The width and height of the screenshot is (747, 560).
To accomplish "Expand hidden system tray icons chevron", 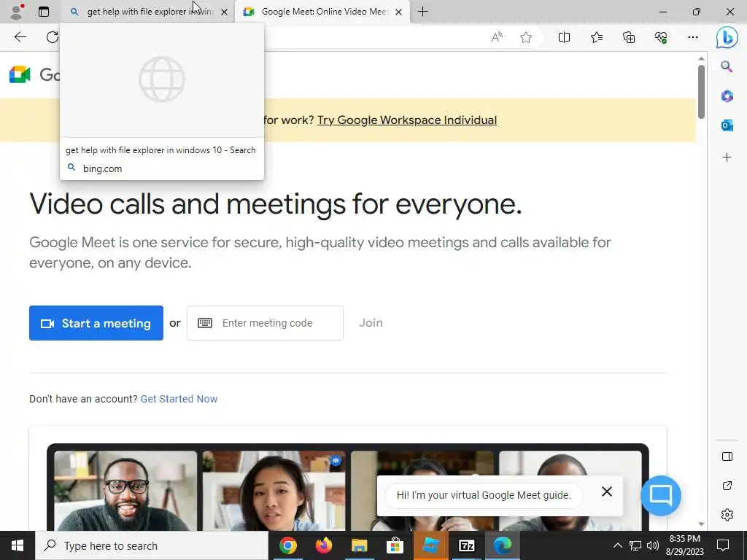I will pyautogui.click(x=617, y=545).
